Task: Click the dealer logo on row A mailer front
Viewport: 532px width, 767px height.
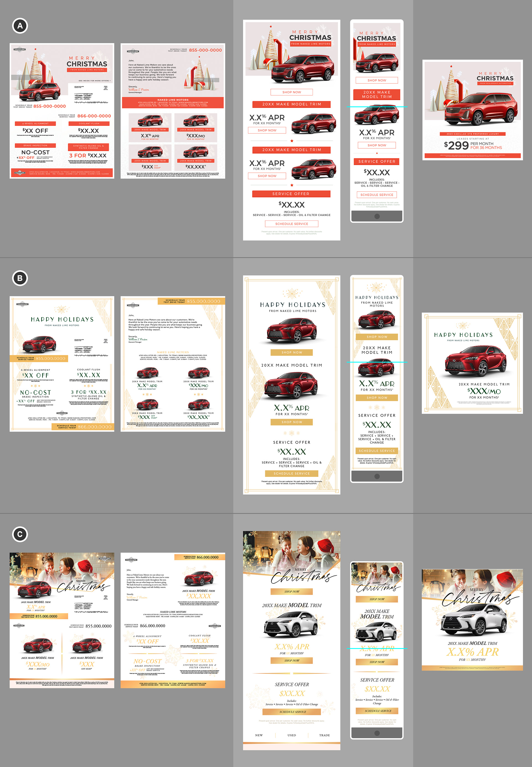Action: [x=19, y=49]
